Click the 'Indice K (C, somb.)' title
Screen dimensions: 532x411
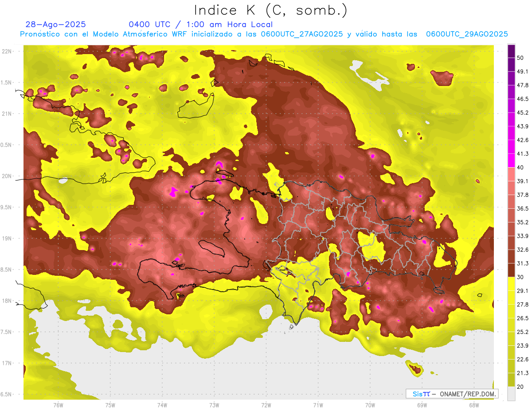click(270, 10)
